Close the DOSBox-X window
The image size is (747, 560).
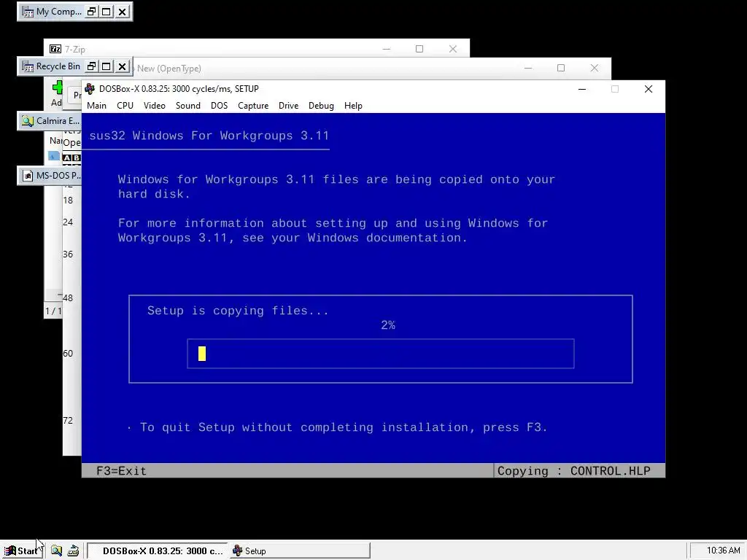648,89
